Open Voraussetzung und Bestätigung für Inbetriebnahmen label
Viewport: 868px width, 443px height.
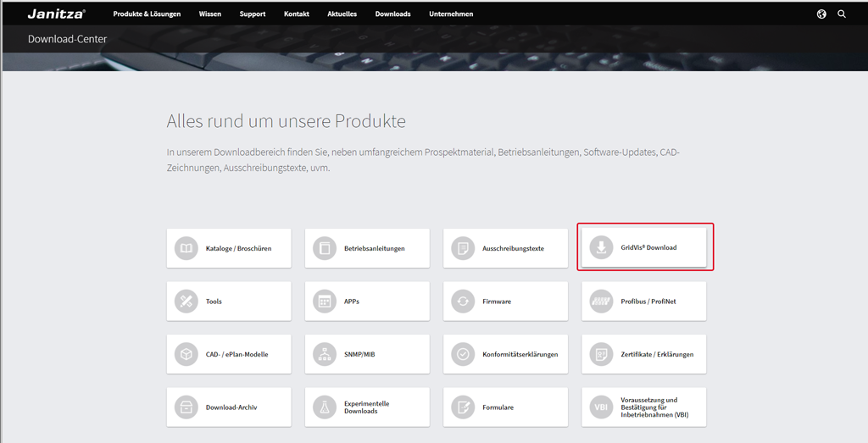click(654, 407)
